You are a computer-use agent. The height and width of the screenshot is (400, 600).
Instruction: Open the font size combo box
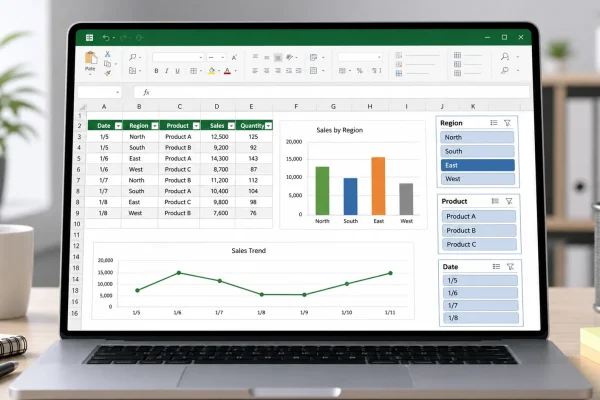click(x=216, y=57)
